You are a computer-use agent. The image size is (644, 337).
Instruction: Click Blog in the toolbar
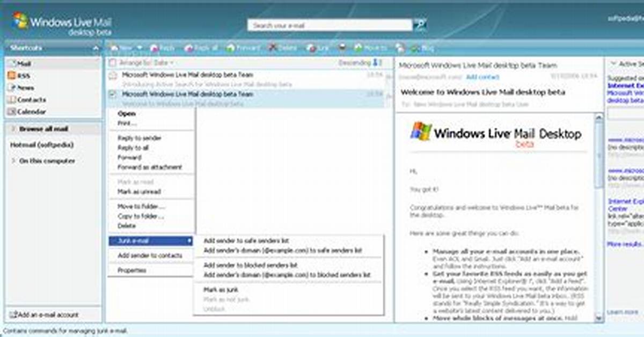pos(423,48)
